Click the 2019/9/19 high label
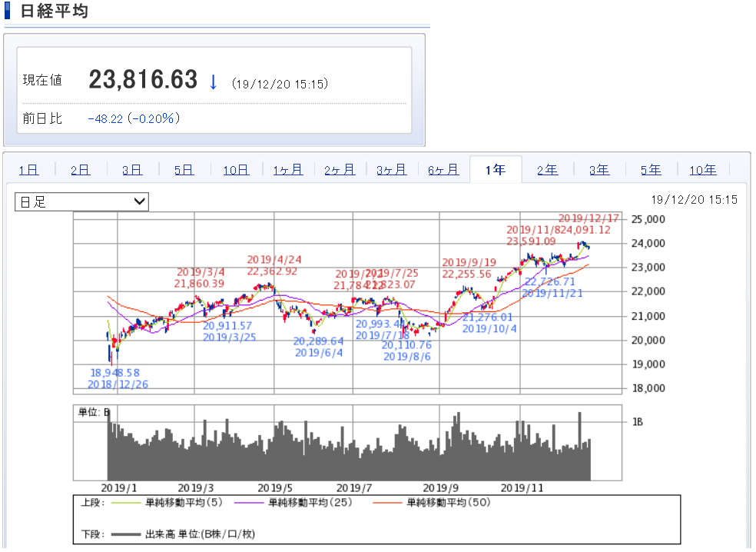 (469, 262)
